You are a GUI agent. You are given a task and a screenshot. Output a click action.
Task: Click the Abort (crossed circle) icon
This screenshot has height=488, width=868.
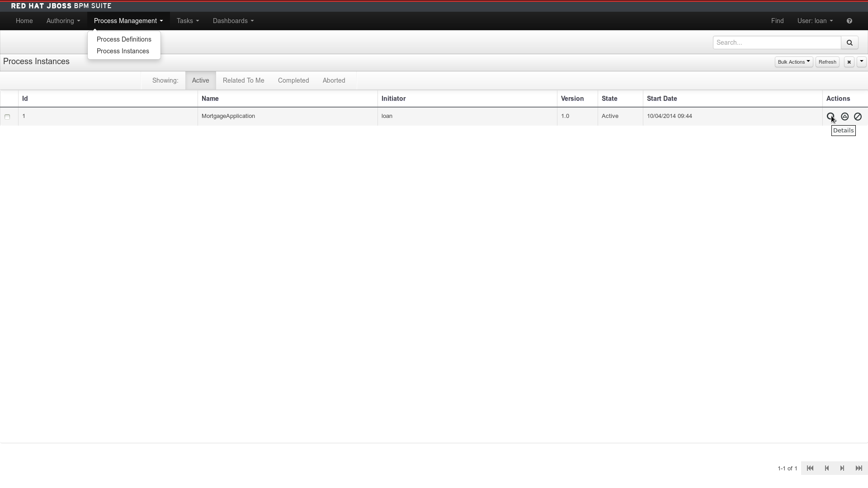click(x=858, y=117)
